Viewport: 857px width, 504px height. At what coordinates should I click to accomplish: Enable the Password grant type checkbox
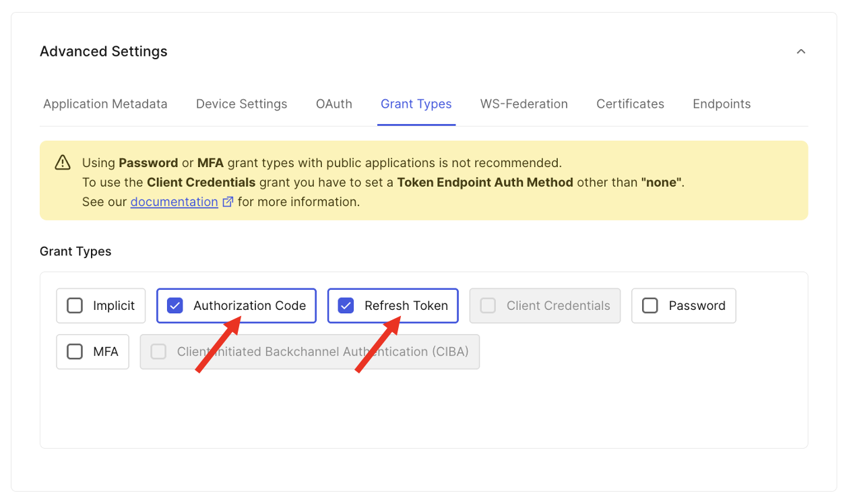[x=650, y=306]
